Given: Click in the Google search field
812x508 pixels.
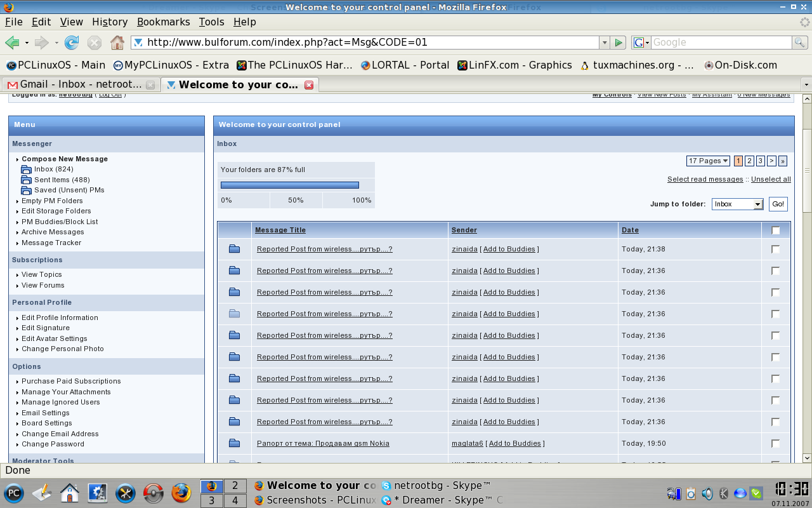Looking at the screenshot, I should 721,43.
